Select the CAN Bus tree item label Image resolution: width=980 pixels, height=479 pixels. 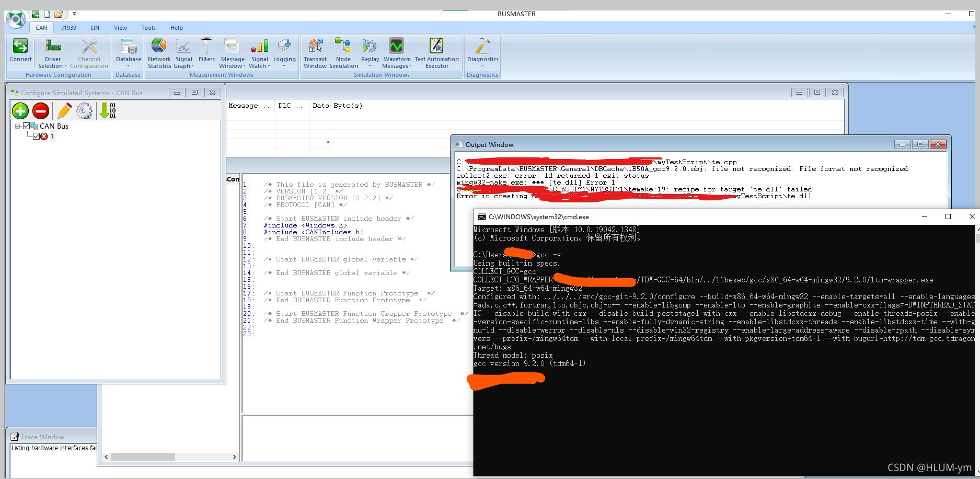tap(54, 126)
